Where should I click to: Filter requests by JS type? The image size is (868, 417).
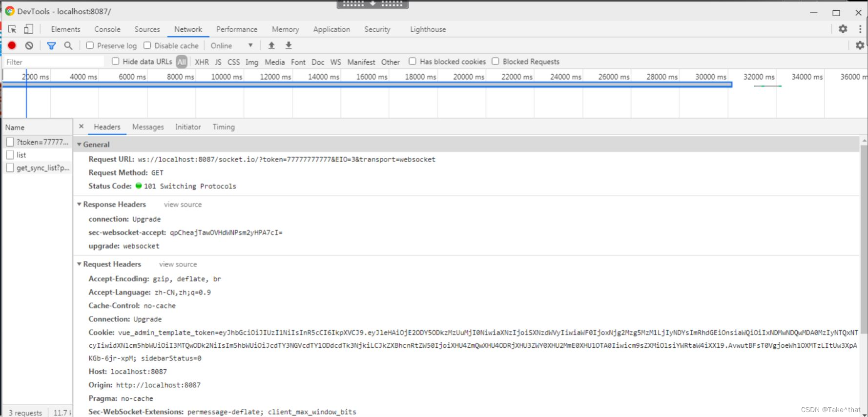coord(218,62)
